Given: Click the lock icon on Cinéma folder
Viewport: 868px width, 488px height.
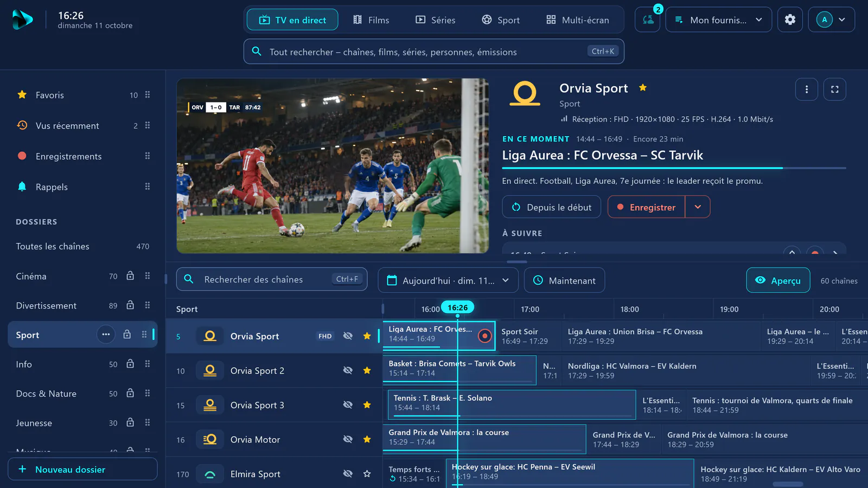Looking at the screenshot, I should pyautogui.click(x=130, y=276).
